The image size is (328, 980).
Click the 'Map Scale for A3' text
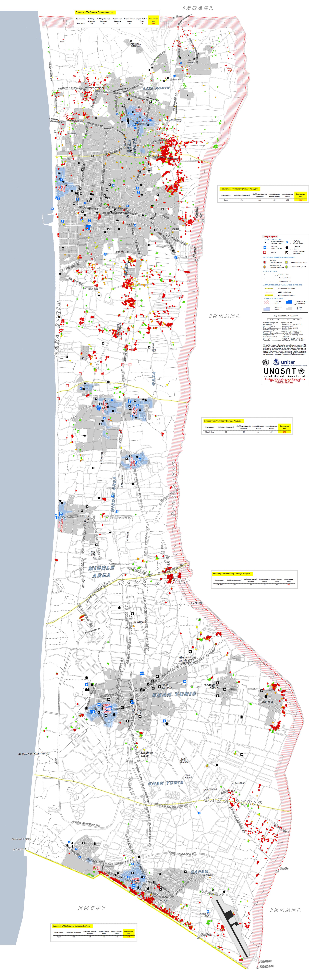coord(286,316)
